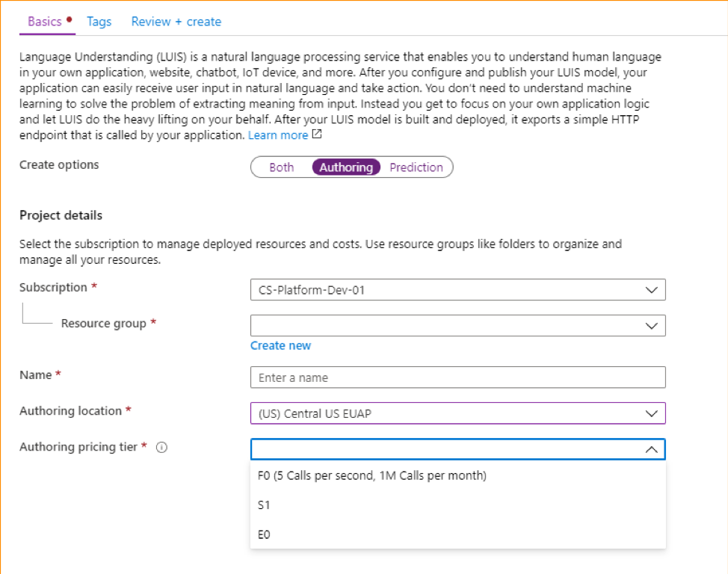Select the Authoring create option

[346, 167]
